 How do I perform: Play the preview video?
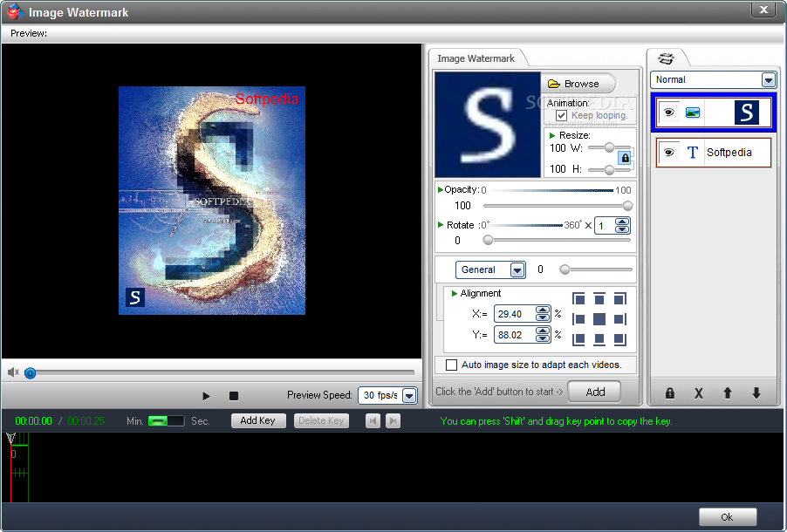pyautogui.click(x=206, y=396)
